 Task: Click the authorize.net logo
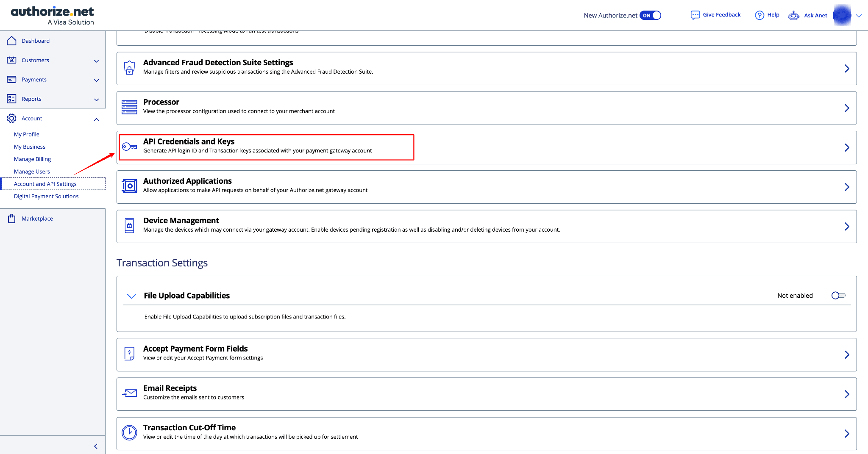pyautogui.click(x=53, y=16)
